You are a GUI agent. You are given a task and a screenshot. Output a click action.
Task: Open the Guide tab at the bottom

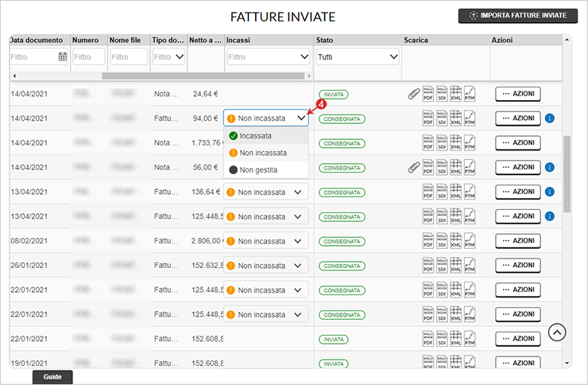click(x=52, y=377)
